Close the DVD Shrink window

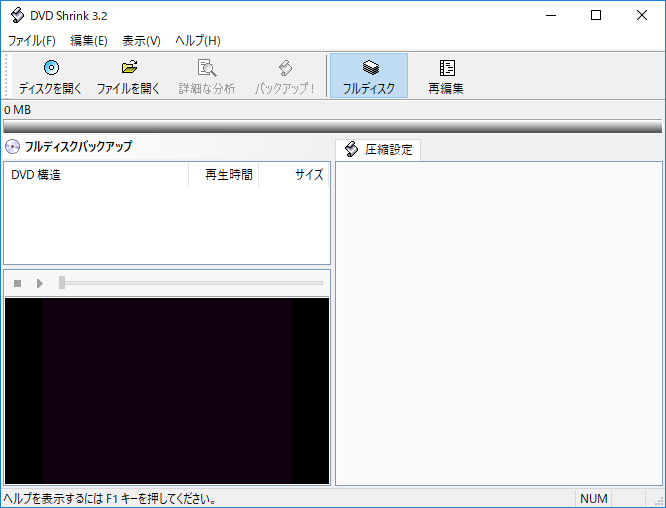[x=642, y=16]
